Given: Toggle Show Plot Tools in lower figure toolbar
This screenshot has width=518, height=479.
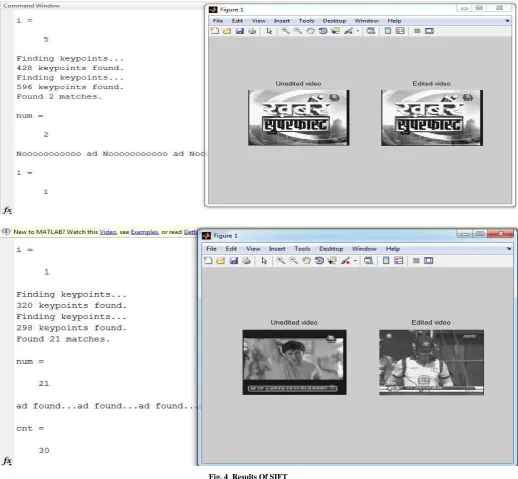Looking at the screenshot, I should click(x=429, y=260).
